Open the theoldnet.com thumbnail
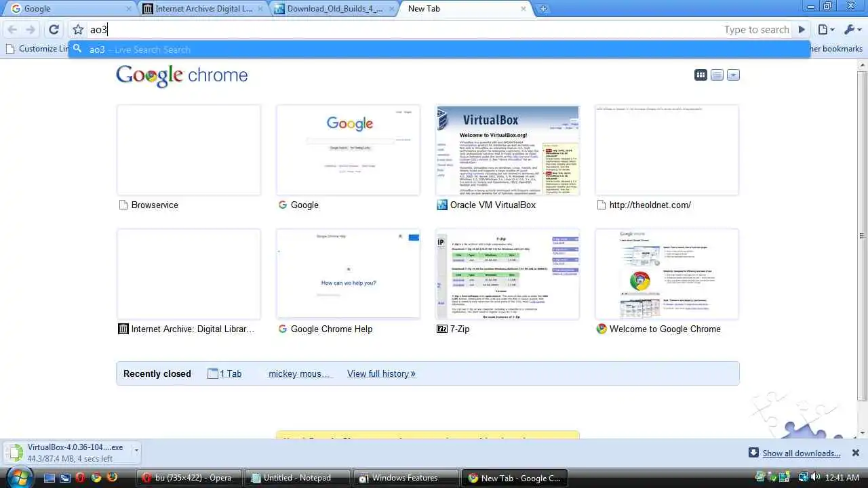 [667, 150]
